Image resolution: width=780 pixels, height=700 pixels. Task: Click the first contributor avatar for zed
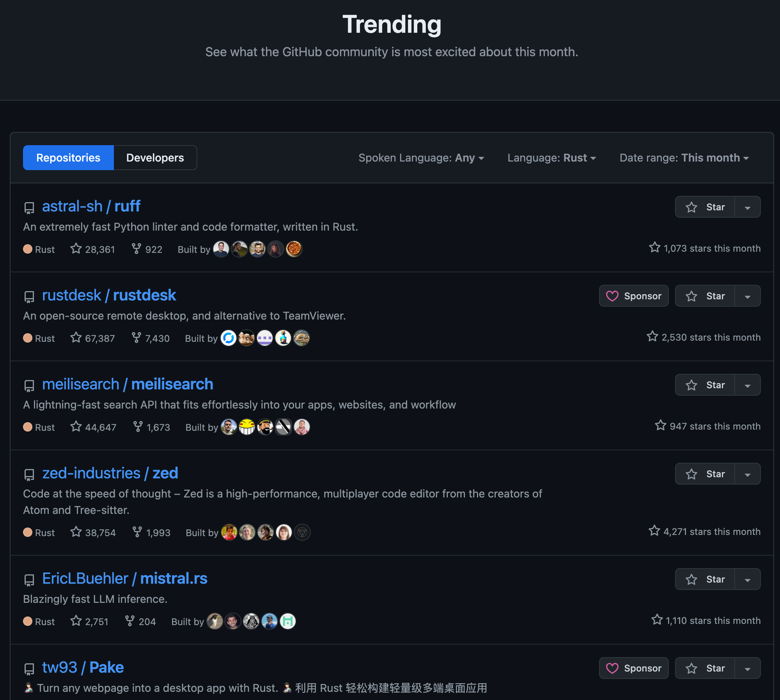coord(229,532)
